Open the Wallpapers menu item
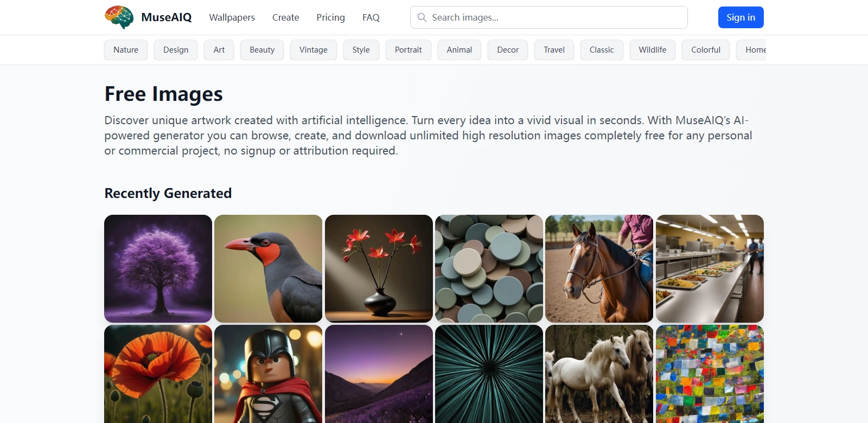The height and width of the screenshot is (423, 868). (232, 17)
